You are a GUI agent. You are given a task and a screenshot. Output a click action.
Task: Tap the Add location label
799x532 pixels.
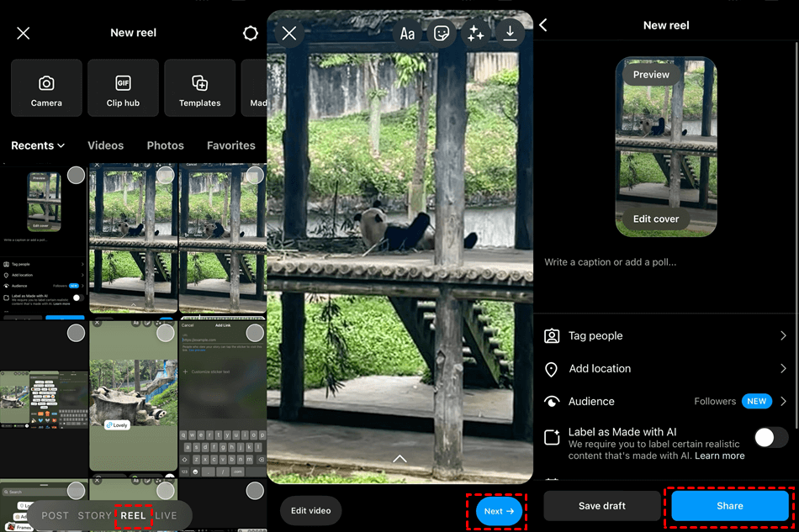600,369
